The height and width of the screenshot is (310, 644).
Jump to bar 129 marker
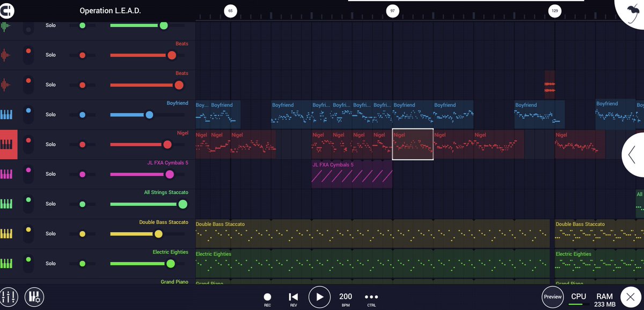pyautogui.click(x=554, y=11)
